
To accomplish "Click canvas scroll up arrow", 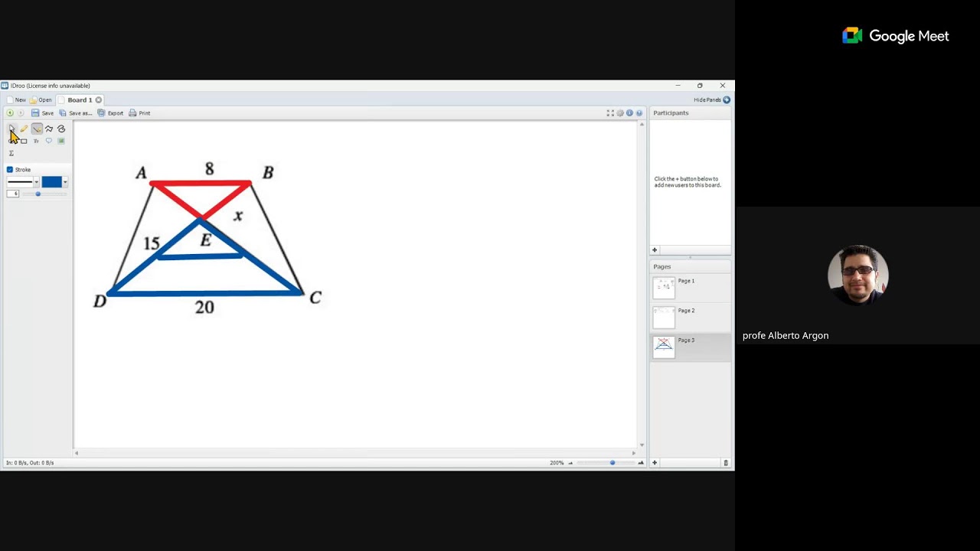I will (642, 125).
